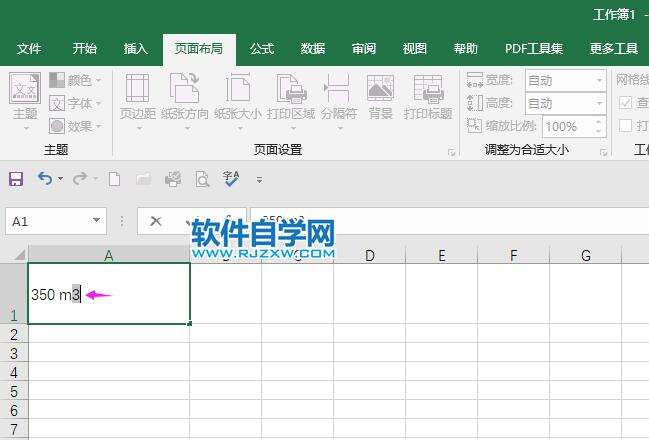Click the 背景 background button
The width and height of the screenshot is (649, 440).
coord(380,98)
